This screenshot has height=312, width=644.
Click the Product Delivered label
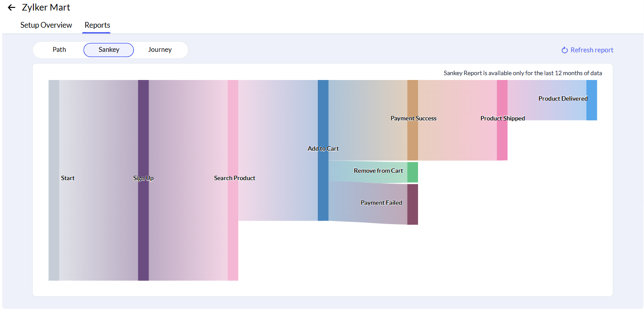563,98
